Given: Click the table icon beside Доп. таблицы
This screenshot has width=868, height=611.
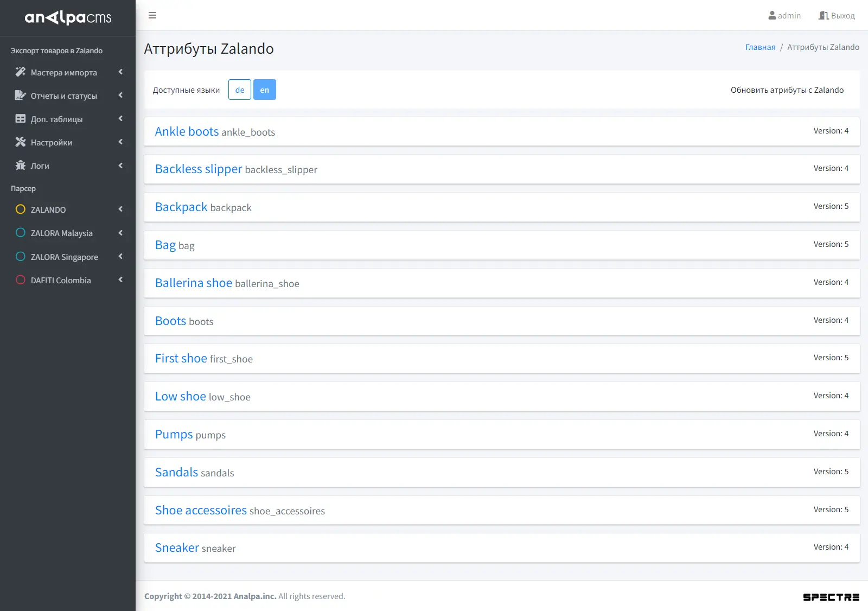Looking at the screenshot, I should (21, 119).
